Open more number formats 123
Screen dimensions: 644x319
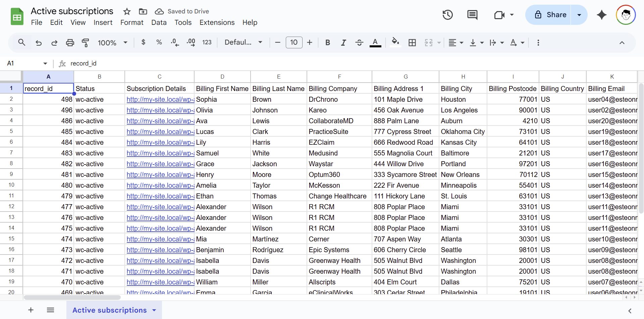coord(207,42)
